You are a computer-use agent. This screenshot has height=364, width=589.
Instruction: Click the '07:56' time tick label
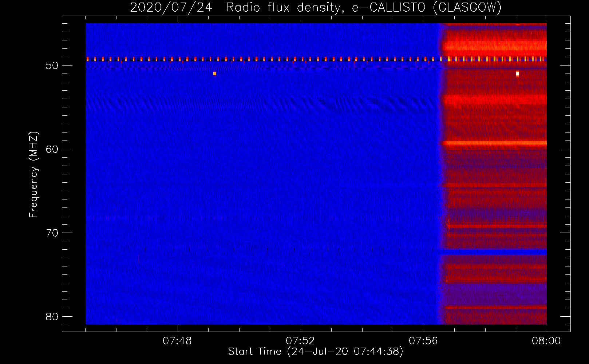click(423, 341)
